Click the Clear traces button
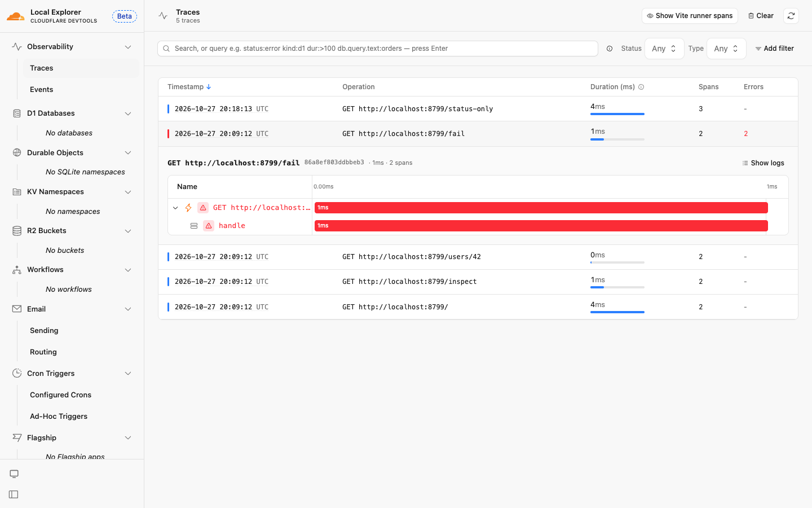This screenshot has height=508, width=812. pos(761,16)
